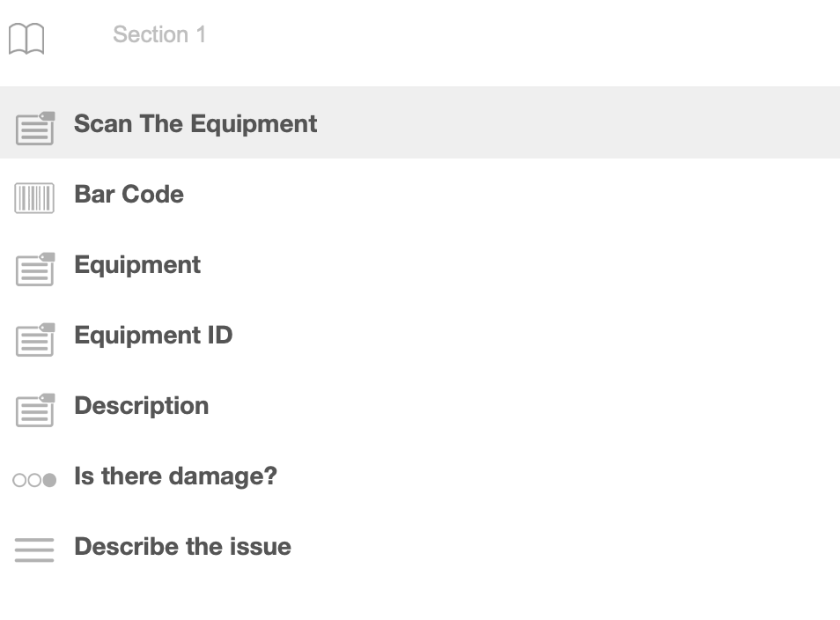Select the Scan The Equipment text
The image size is (840, 620).
click(x=195, y=123)
